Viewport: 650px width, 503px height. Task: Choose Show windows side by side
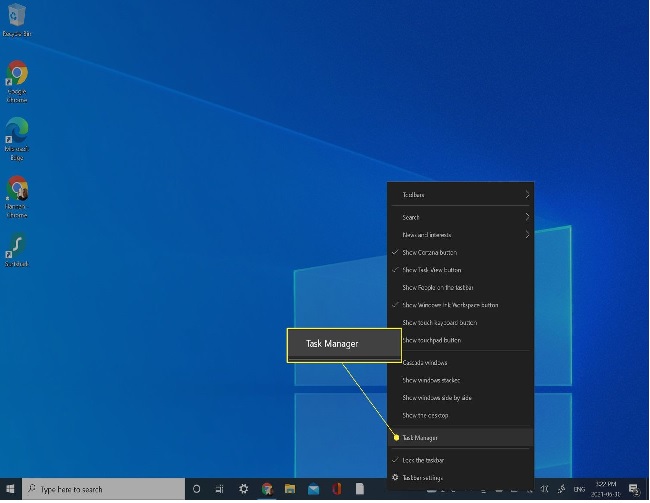[461, 398]
